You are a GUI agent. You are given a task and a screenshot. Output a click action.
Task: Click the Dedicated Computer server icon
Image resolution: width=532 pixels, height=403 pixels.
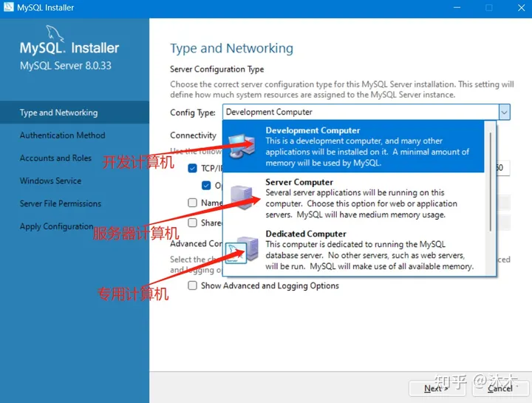242,249
